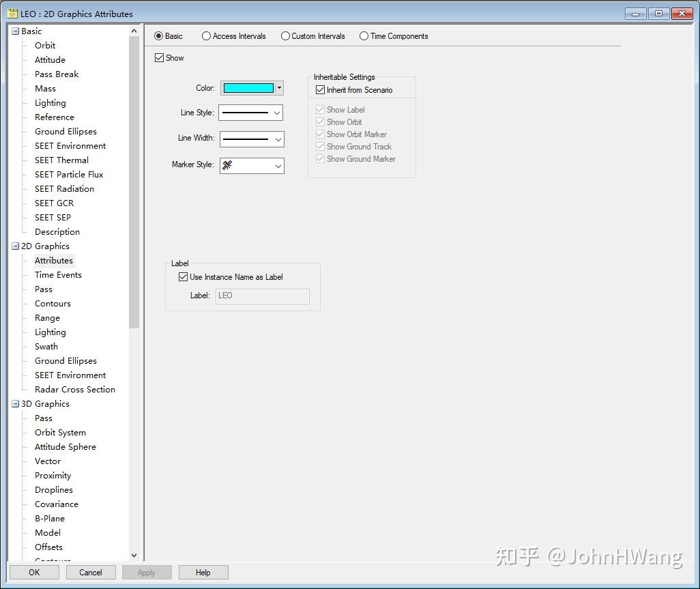Select SEET SEP in the tree
This screenshot has height=589, width=700.
(x=53, y=217)
